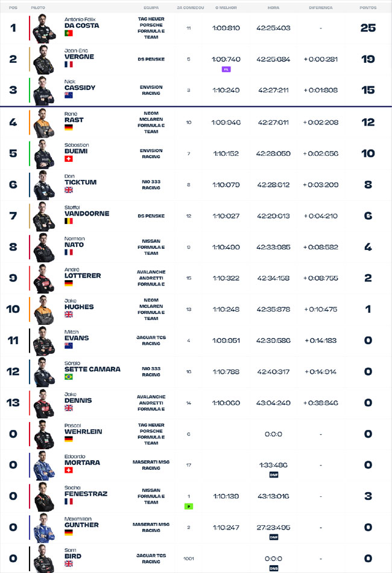Open Edoardo Mortara's driver photo
The height and width of the screenshot is (573, 392).
pyautogui.click(x=44, y=466)
